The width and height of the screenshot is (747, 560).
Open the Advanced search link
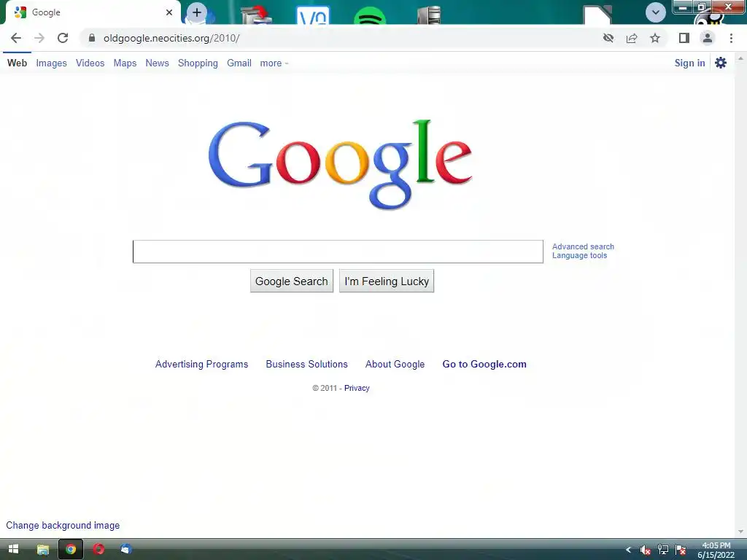pyautogui.click(x=583, y=246)
